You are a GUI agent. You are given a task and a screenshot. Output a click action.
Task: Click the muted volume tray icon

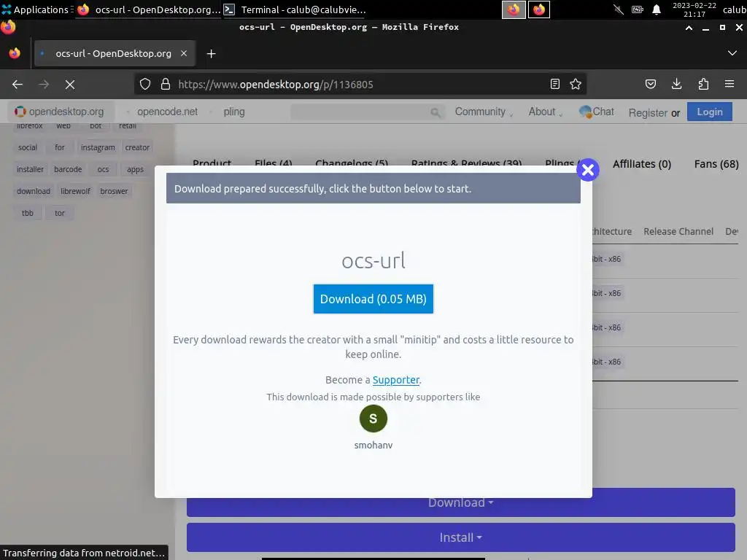click(619, 9)
